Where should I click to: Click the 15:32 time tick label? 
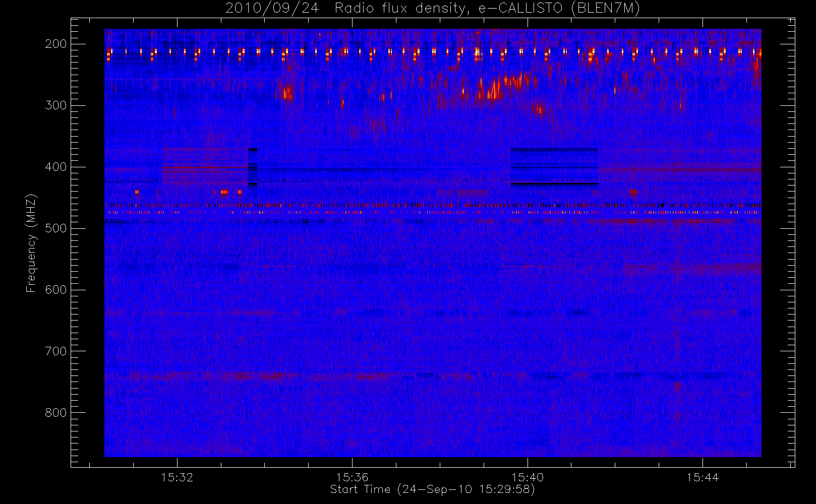[177, 477]
